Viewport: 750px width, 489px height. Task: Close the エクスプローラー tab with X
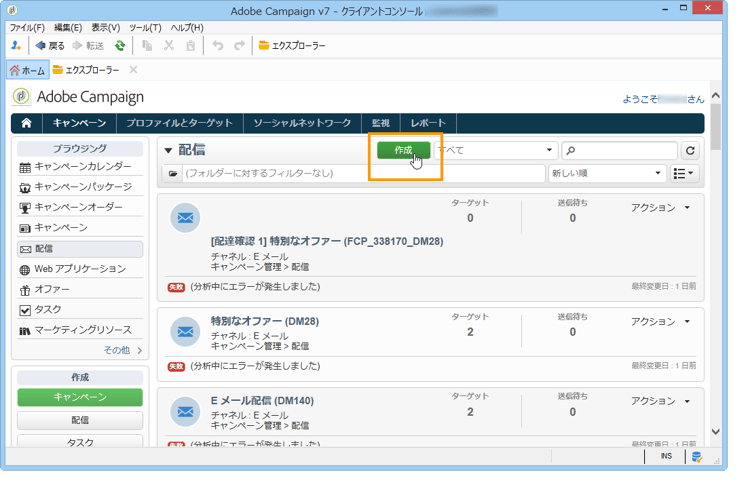[133, 70]
